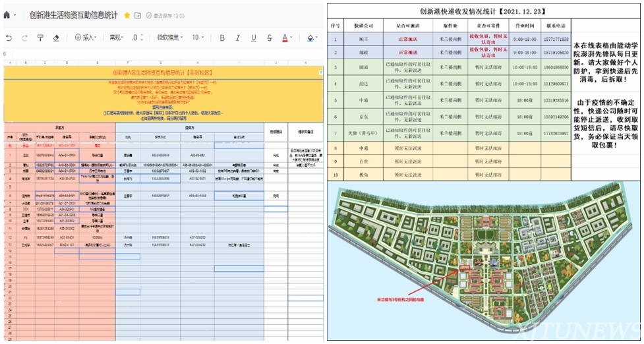Click the 序号 header in courier table

(x=335, y=26)
